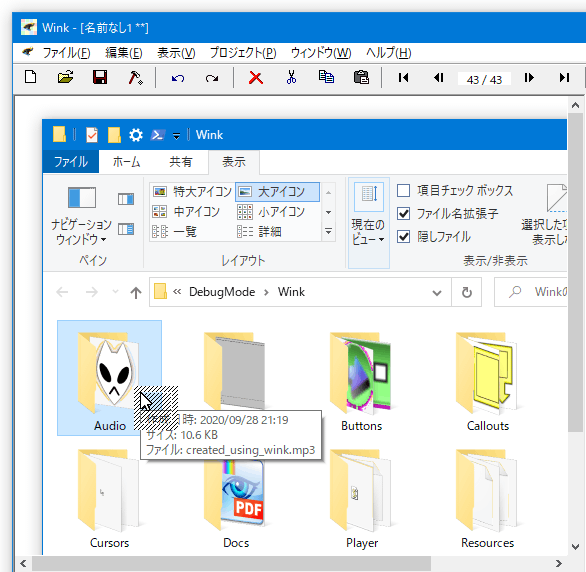Choose 大アイコン layout
586x572 pixels.
coord(277,192)
